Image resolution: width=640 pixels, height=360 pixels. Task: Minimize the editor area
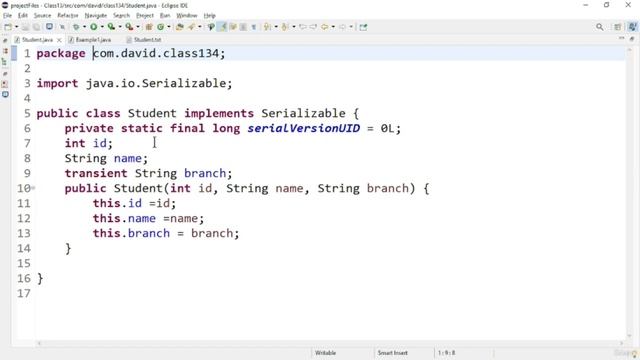point(621,38)
